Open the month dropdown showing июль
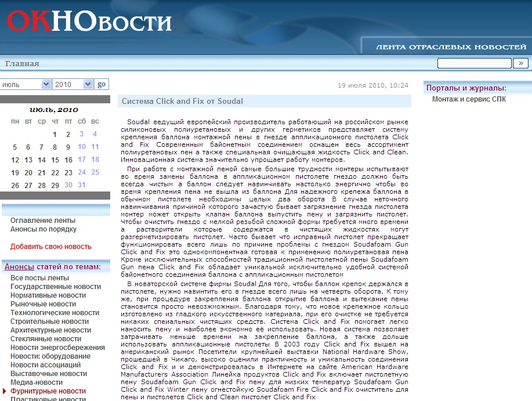The height and width of the screenshot is (401, 532). click(26, 84)
